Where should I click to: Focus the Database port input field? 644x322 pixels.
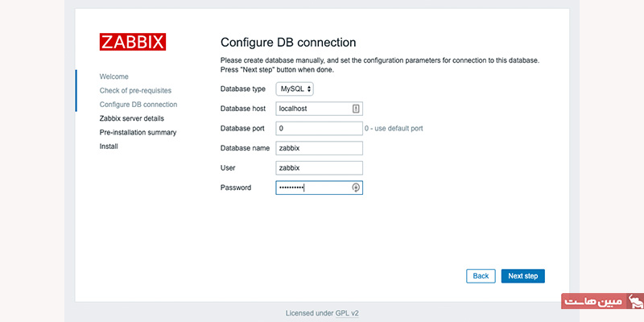coord(319,129)
